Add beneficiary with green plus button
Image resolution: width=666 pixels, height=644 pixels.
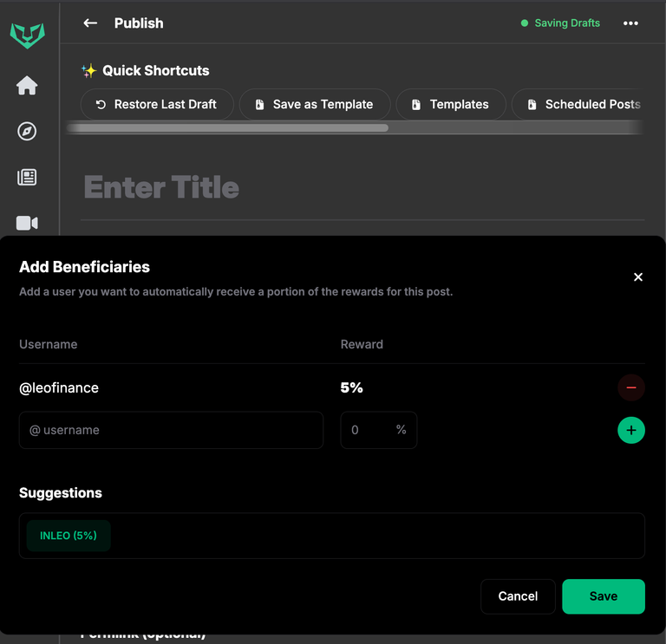tap(631, 430)
